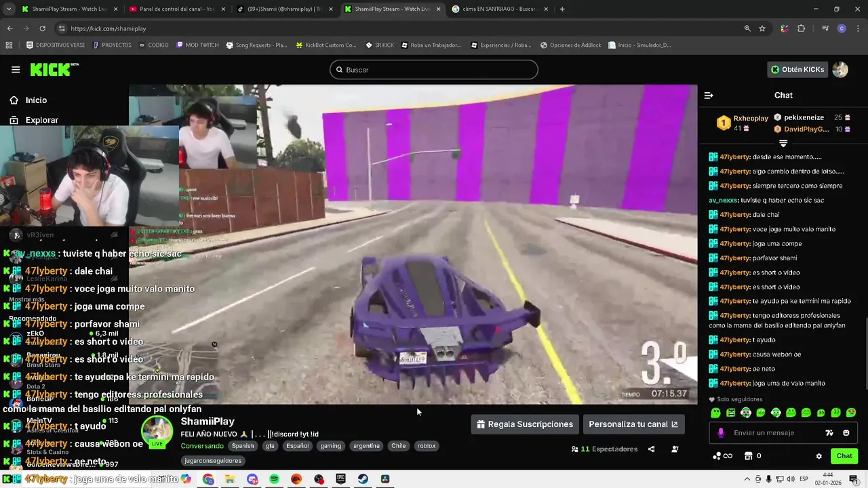Click the KICK logo
The width and height of the screenshot is (868, 488).
54,69
